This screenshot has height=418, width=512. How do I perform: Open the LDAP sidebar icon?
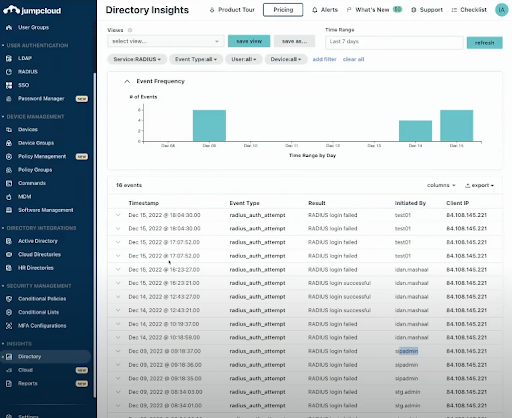[9, 58]
